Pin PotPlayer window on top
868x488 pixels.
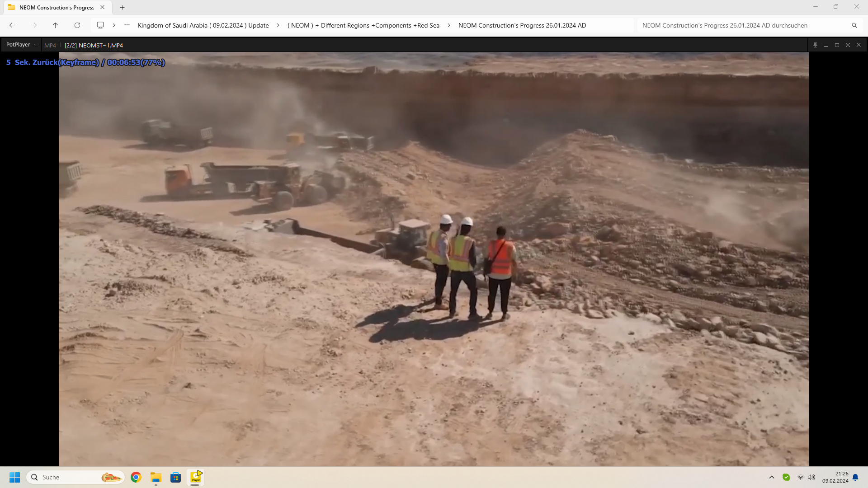point(815,45)
